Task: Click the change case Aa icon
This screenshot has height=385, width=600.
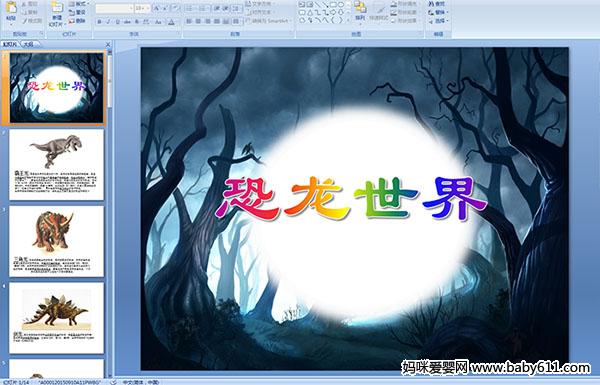Action: pos(158,22)
